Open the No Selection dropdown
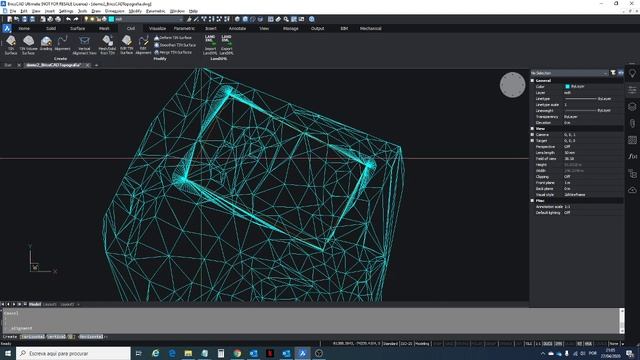Screen dimensions: 640x360 (569, 73)
